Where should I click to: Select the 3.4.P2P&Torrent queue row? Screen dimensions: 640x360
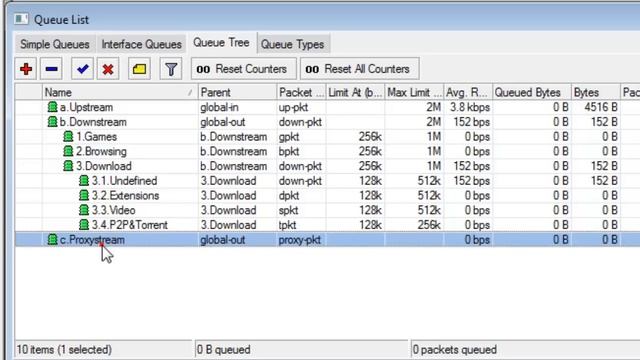(327, 225)
